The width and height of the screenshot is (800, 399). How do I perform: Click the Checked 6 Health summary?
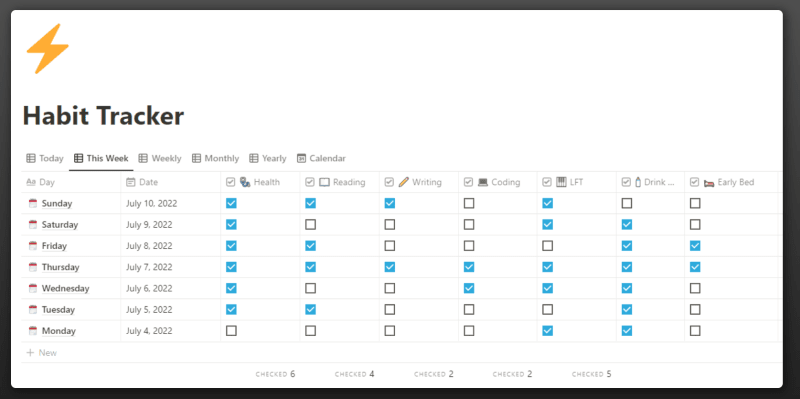(276, 374)
